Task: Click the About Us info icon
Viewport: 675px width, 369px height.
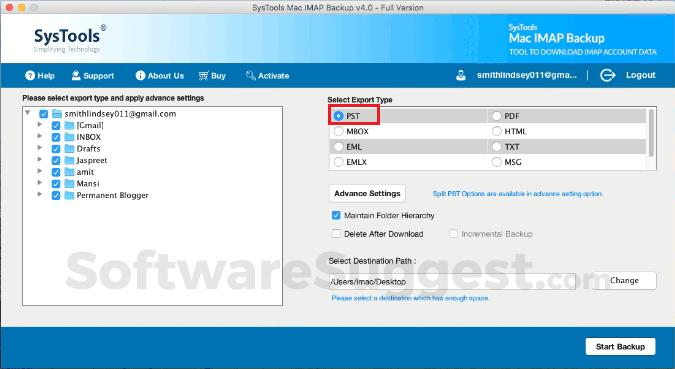Action: [140, 76]
